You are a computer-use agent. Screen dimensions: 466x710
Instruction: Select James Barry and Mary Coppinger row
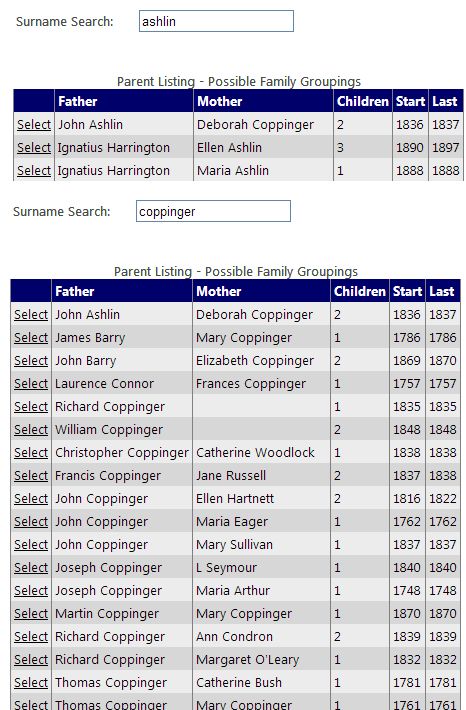point(31,338)
